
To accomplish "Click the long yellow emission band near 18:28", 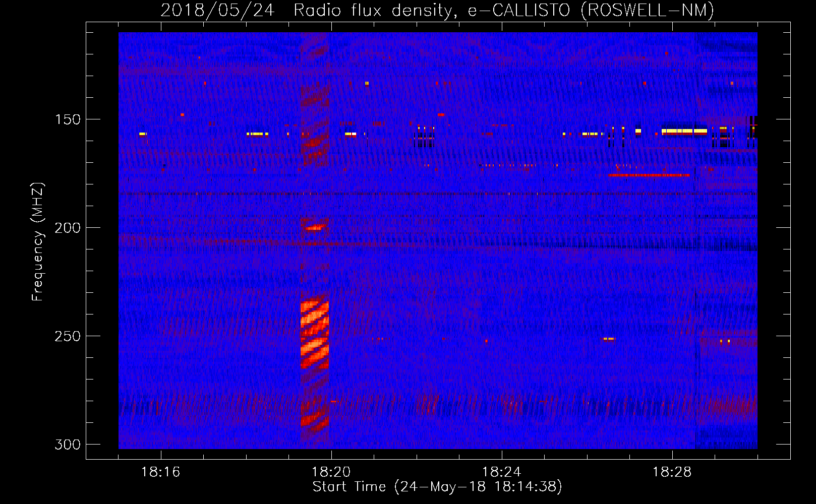I will pyautogui.click(x=684, y=131).
